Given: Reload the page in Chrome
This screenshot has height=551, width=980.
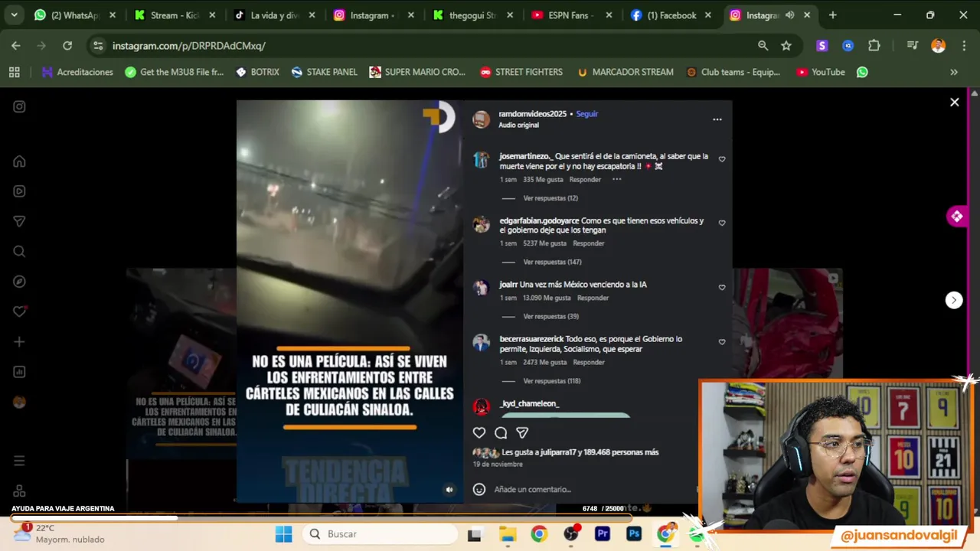Looking at the screenshot, I should (67, 46).
